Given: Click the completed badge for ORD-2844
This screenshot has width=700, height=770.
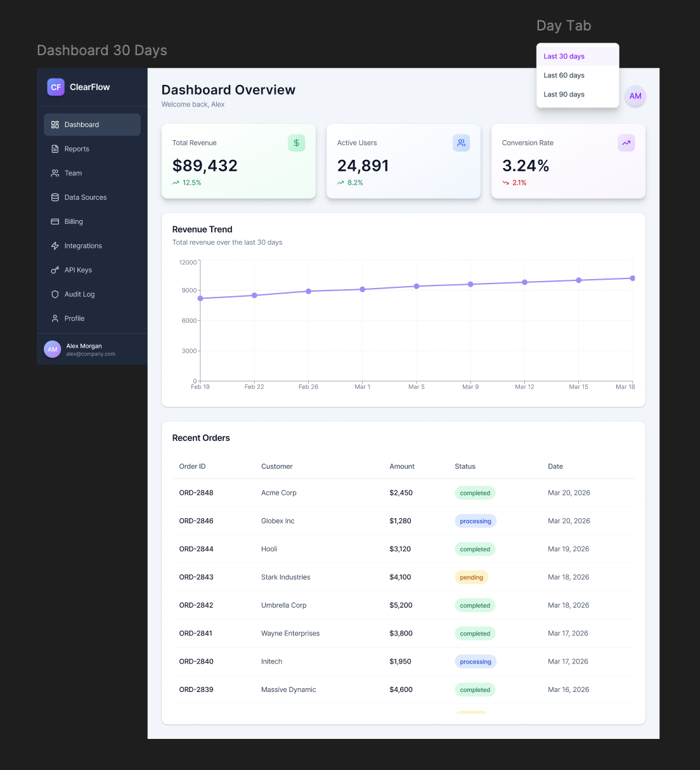Looking at the screenshot, I should (x=475, y=549).
